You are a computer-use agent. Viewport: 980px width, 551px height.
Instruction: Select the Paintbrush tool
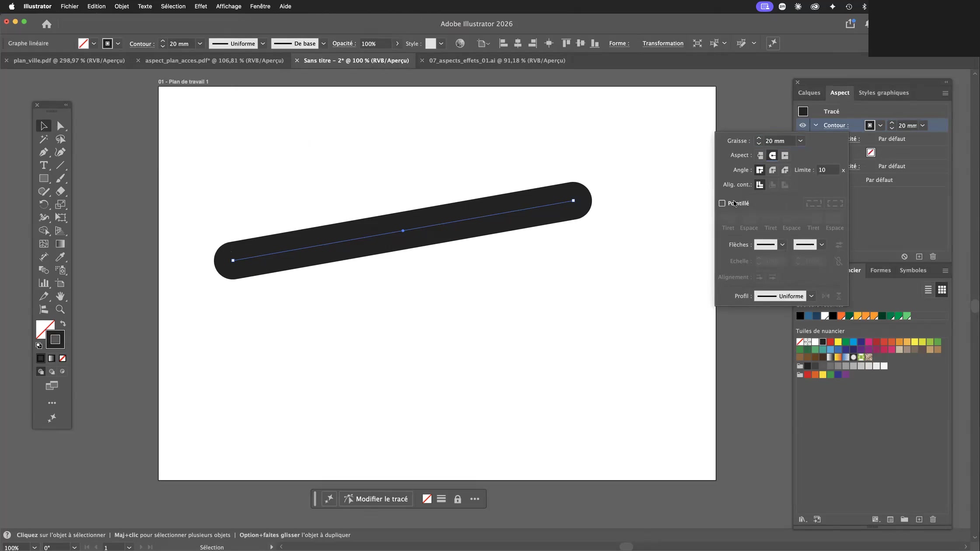pyautogui.click(x=61, y=178)
